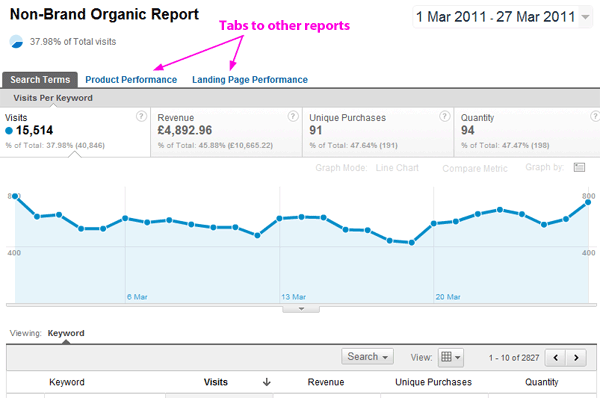This screenshot has height=398, width=600.
Task: Collapse the chart using the bottom handle
Action: point(301,309)
